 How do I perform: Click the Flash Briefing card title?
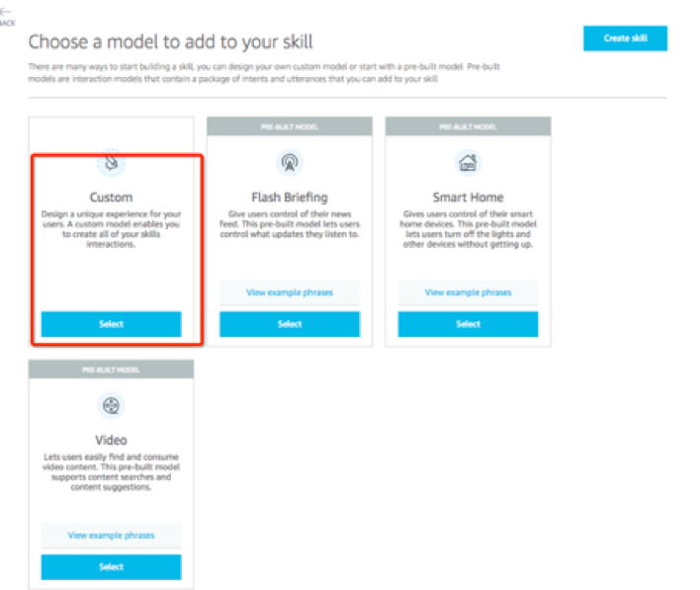click(290, 198)
